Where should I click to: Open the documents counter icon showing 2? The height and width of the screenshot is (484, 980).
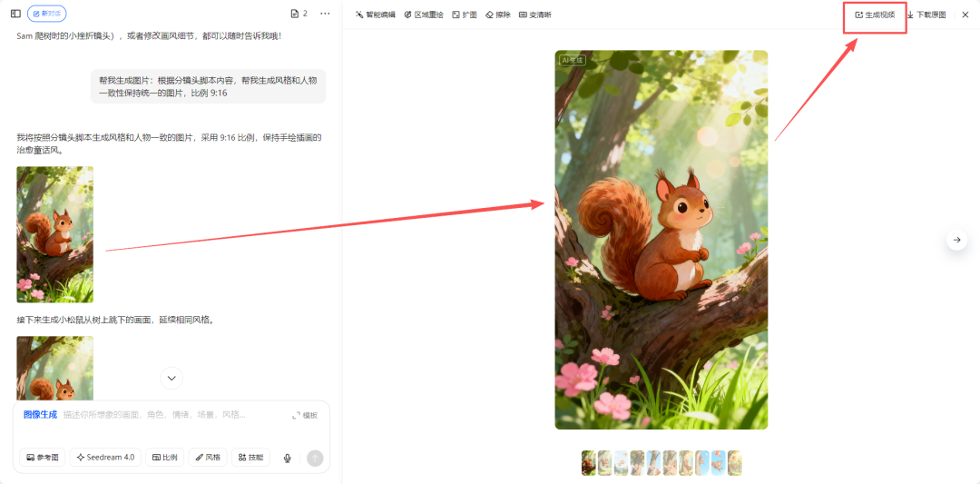299,14
